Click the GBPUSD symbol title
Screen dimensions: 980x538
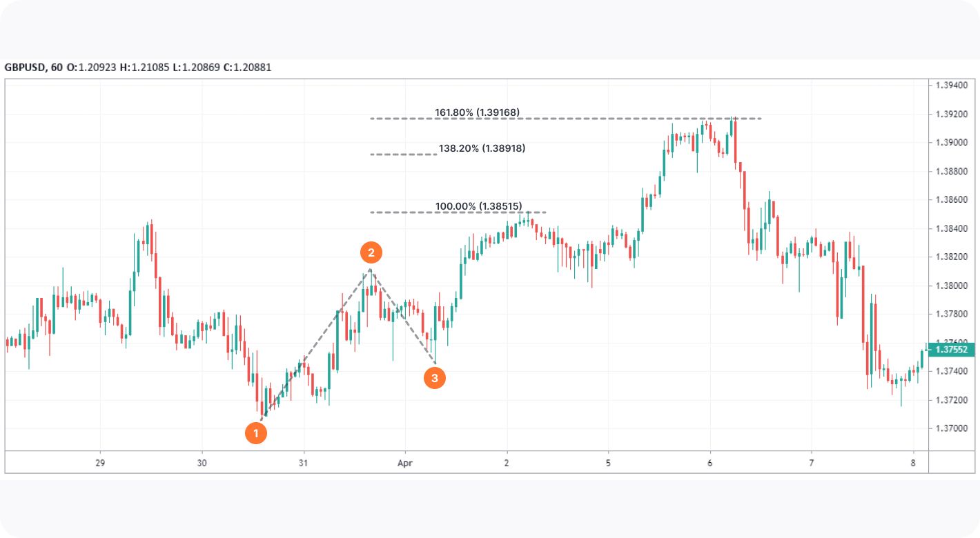(x=25, y=68)
